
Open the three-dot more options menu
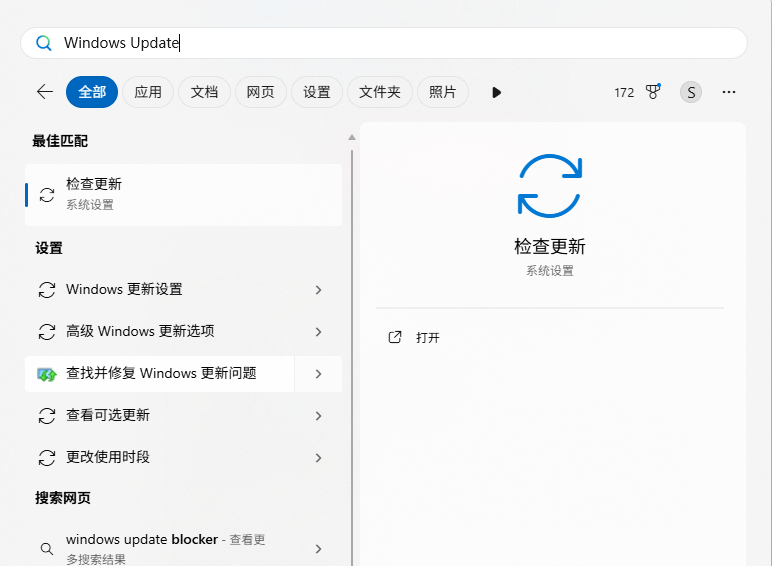pos(729,92)
